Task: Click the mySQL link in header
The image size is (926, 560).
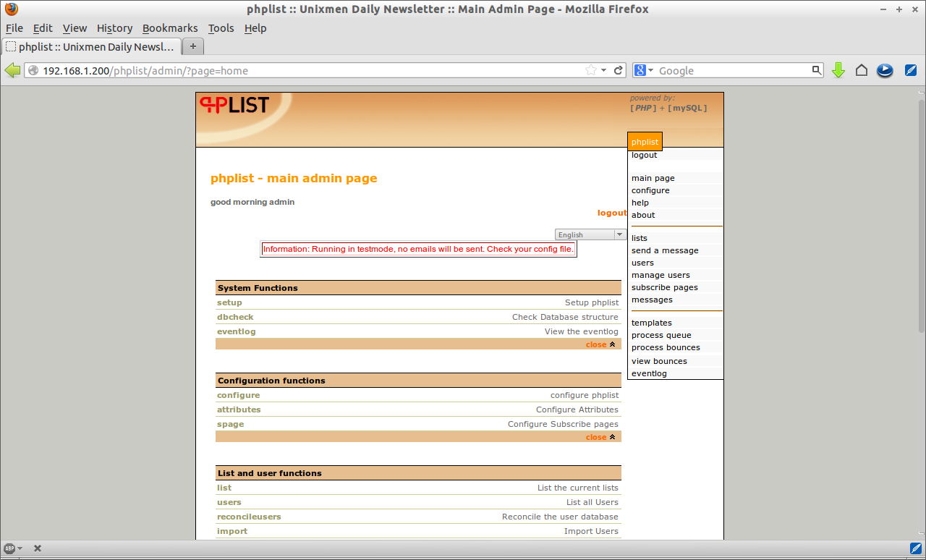Action: 687,108
